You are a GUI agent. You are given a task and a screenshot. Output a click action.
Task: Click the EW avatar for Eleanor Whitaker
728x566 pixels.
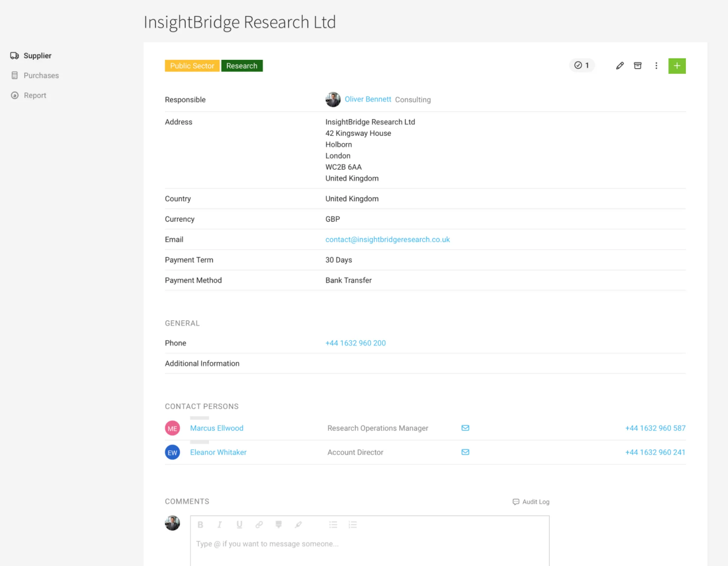(172, 452)
